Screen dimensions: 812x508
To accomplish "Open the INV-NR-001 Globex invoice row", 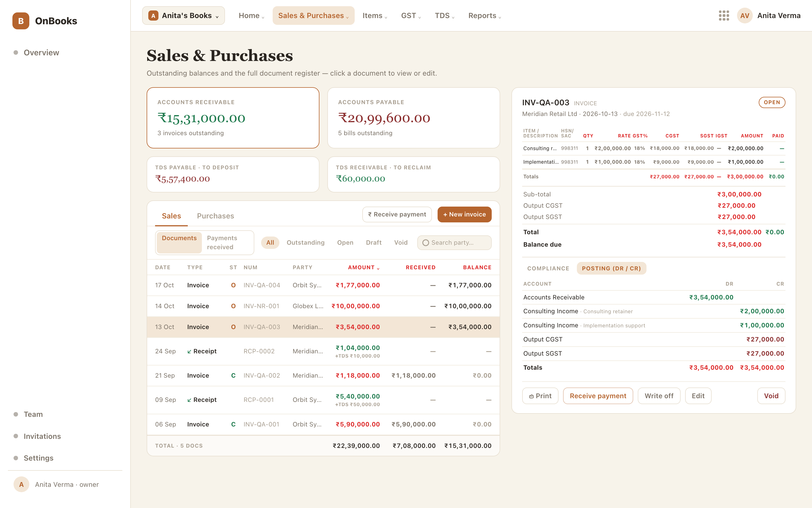I will pyautogui.click(x=323, y=306).
